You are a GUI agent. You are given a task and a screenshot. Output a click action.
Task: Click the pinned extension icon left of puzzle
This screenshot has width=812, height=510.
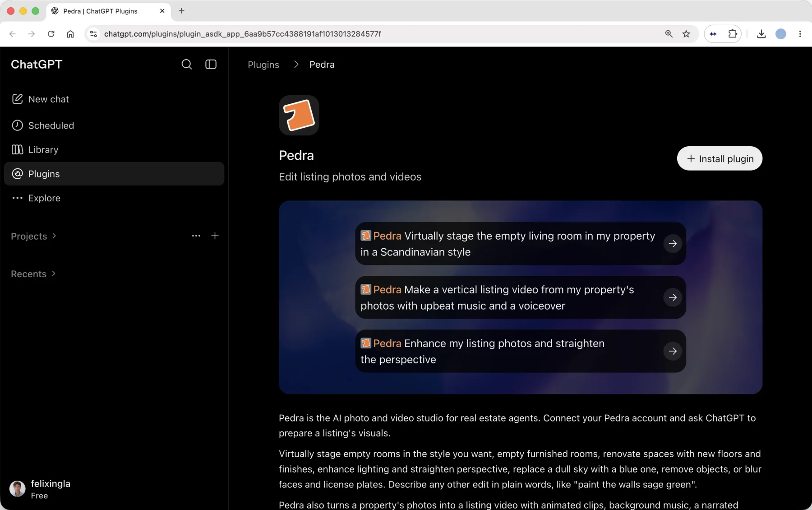click(713, 34)
